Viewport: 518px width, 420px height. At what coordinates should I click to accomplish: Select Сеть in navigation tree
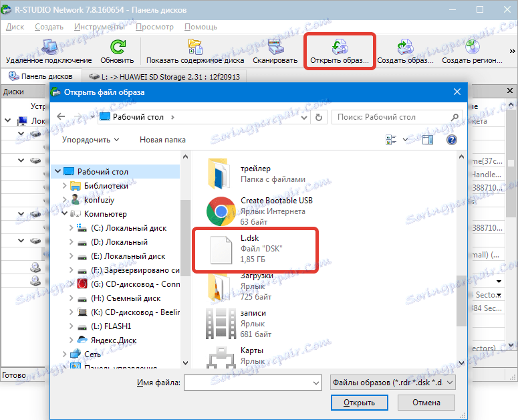92,354
